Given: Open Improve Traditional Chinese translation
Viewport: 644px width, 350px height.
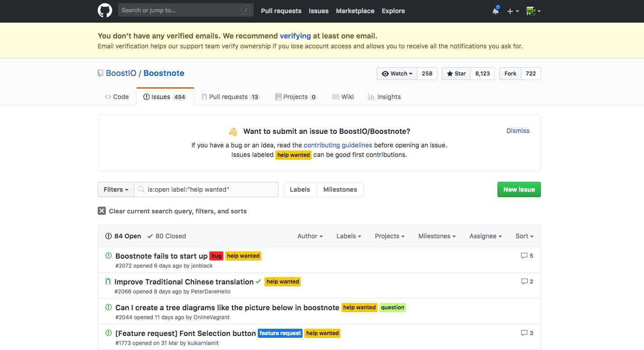Looking at the screenshot, I should click(x=184, y=282).
